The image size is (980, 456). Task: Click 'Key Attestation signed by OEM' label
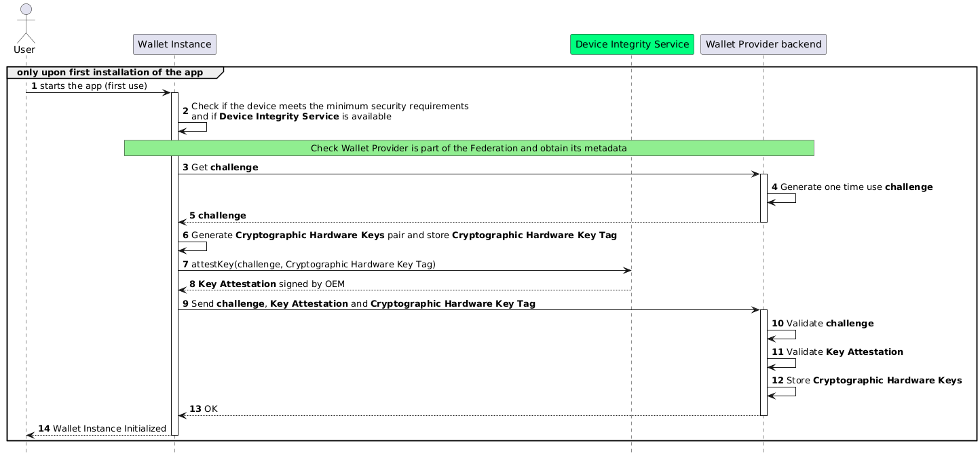pyautogui.click(x=271, y=283)
